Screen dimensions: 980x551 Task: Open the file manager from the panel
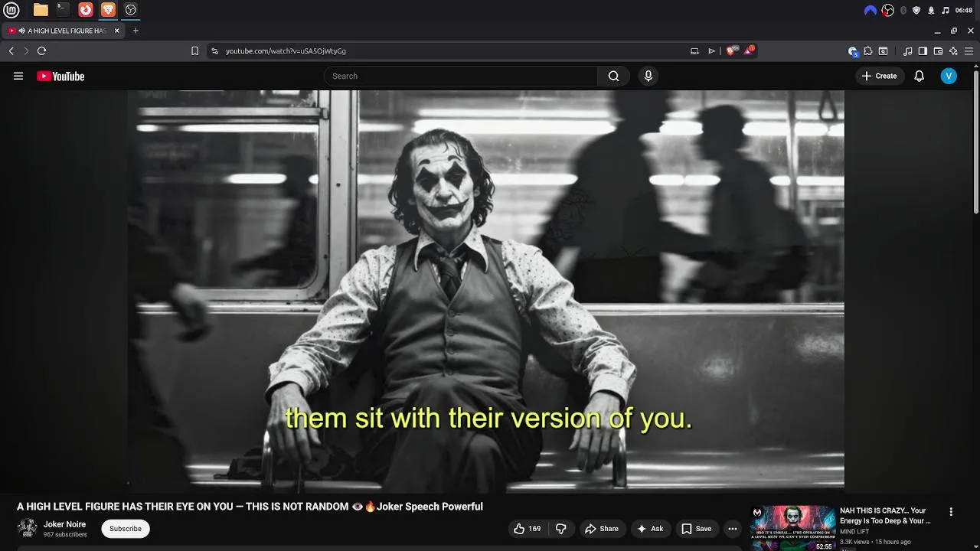pyautogui.click(x=41, y=10)
